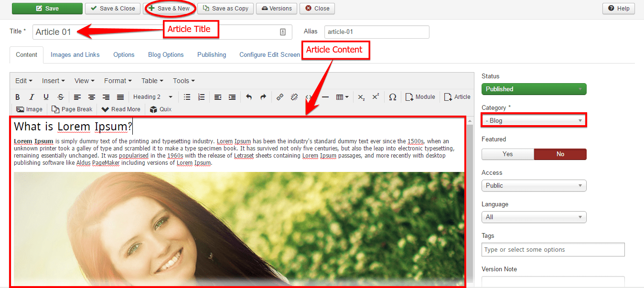Select the Featured No option
The height and width of the screenshot is (288, 644).
click(560, 154)
